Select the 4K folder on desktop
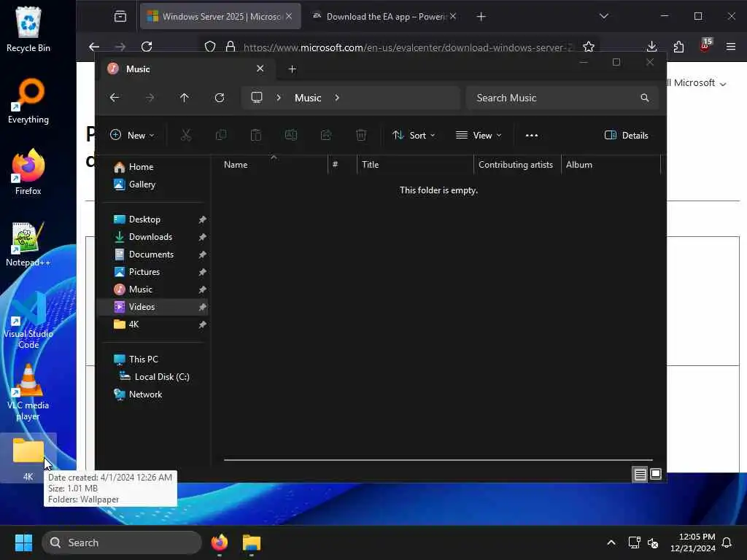The height and width of the screenshot is (560, 747). 28,458
